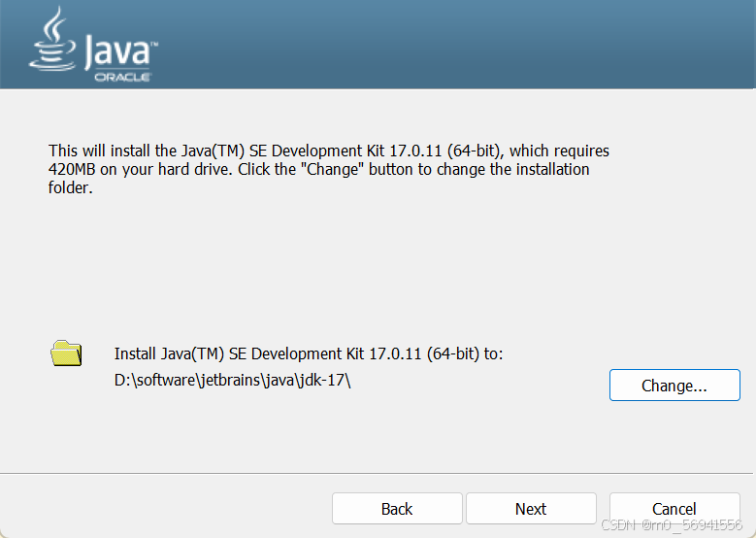Viewport: 756px width, 538px height.
Task: Click the "Install Java(TM) SE Development Kit 17.0.11 (64-bit) to:" label
Action: pos(309,353)
